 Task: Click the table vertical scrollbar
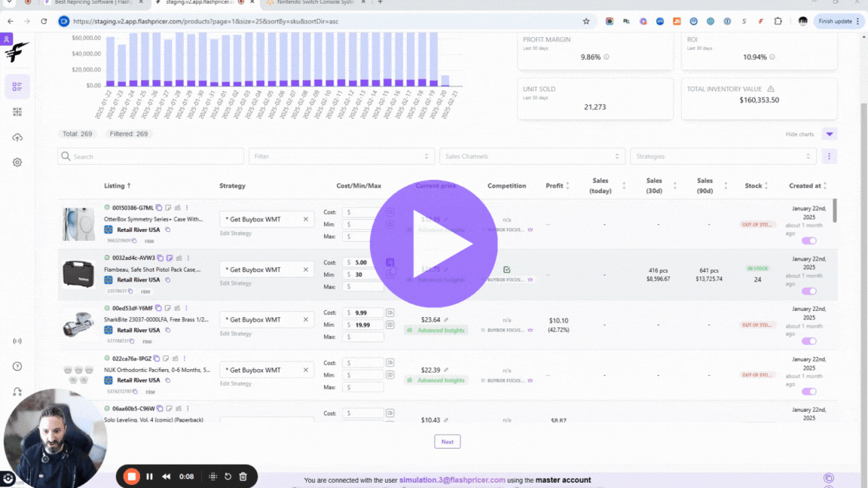click(x=834, y=211)
